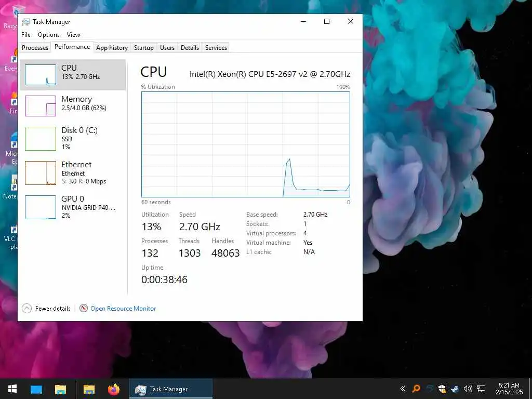This screenshot has height=399, width=532.
Task: Click the Task Manager taskbar button
Action: tap(171, 389)
